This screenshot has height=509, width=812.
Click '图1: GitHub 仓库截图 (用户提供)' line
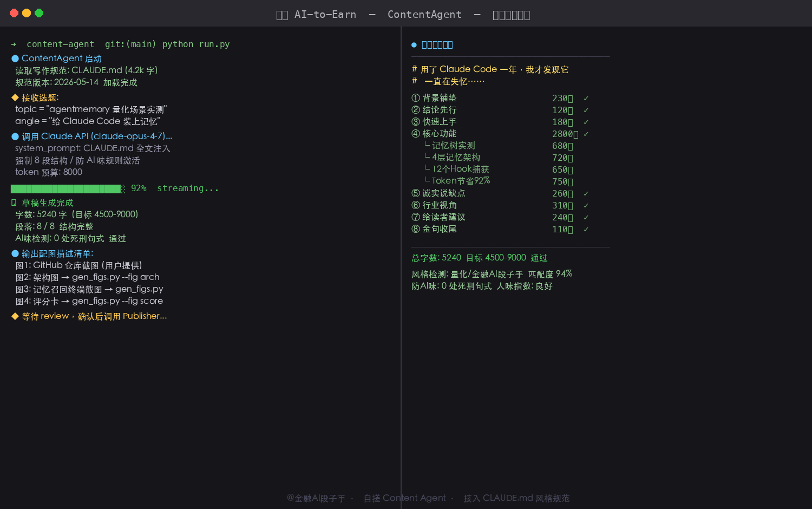pyautogui.click(x=79, y=265)
